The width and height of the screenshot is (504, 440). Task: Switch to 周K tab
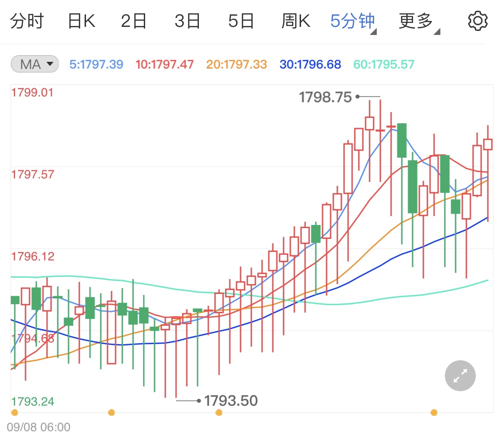point(296,21)
